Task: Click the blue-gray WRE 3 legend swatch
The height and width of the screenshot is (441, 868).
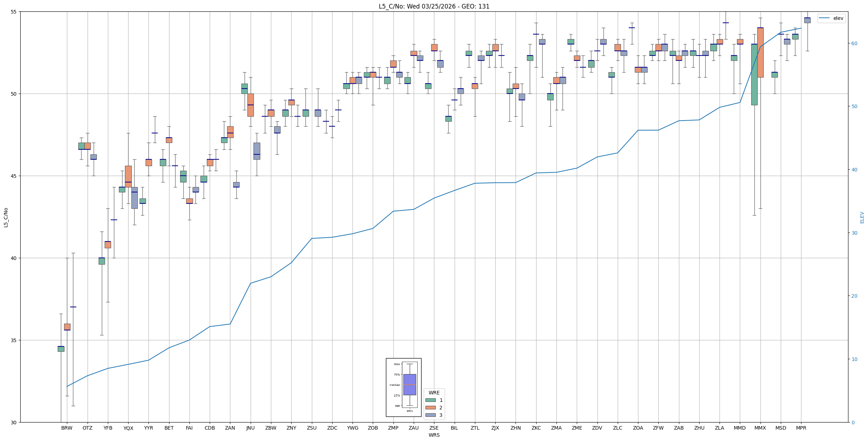Action: (430, 415)
